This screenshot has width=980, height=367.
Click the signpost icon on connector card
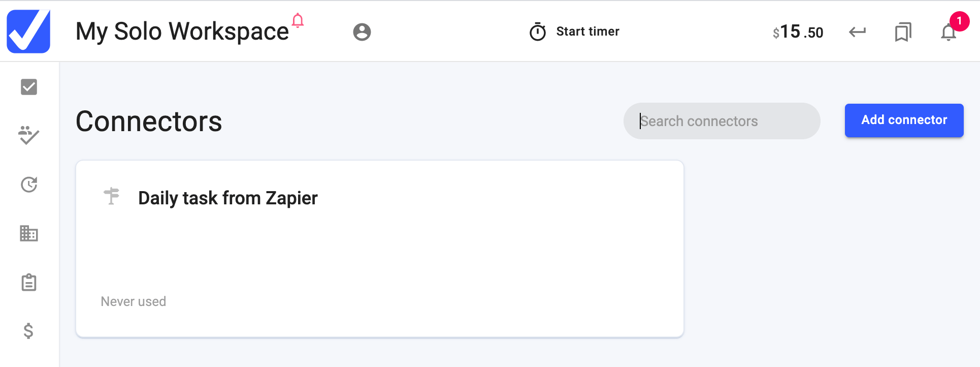coord(112,196)
